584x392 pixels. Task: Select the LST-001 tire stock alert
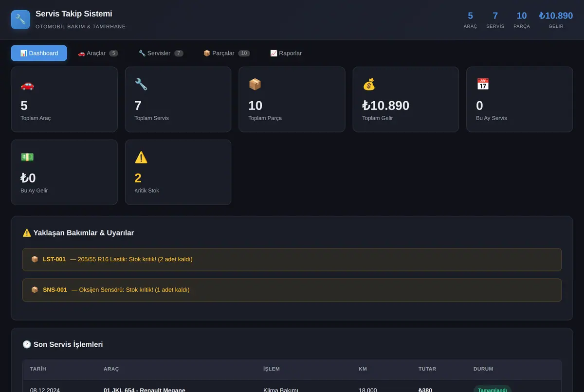tap(292, 259)
